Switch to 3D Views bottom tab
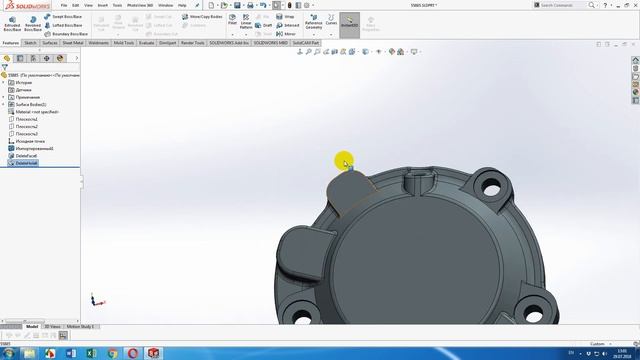The height and width of the screenshot is (360, 640). tap(52, 327)
